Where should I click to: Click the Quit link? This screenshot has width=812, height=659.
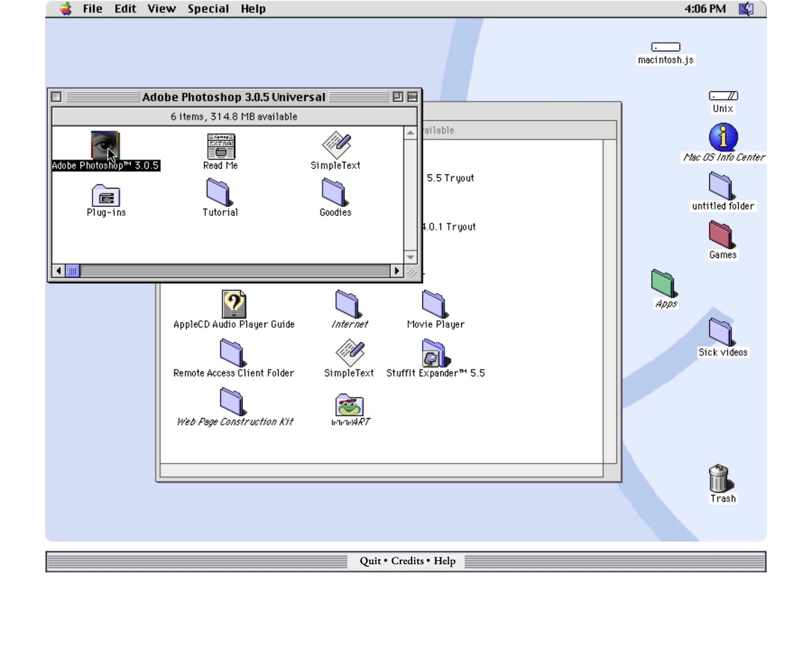click(370, 561)
